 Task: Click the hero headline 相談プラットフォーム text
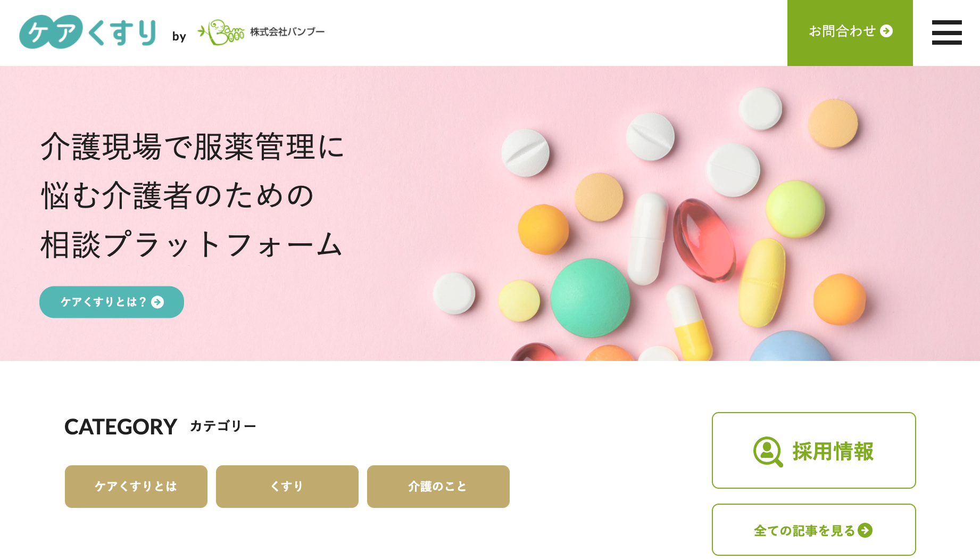point(192,245)
